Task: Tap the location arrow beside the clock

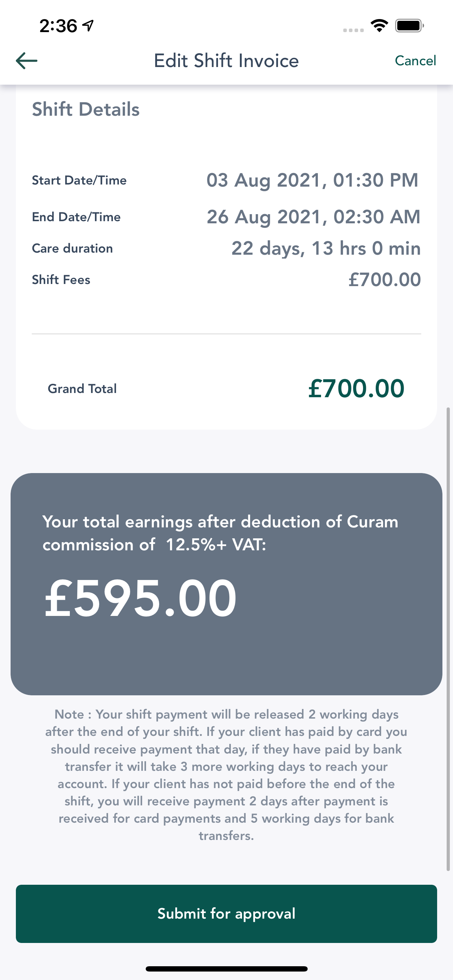Action: pos(88,26)
